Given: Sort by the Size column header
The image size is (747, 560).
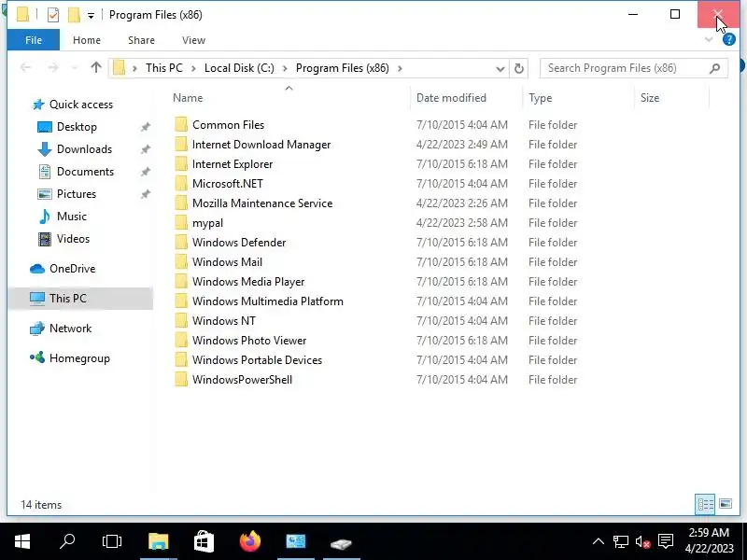Looking at the screenshot, I should (x=650, y=98).
